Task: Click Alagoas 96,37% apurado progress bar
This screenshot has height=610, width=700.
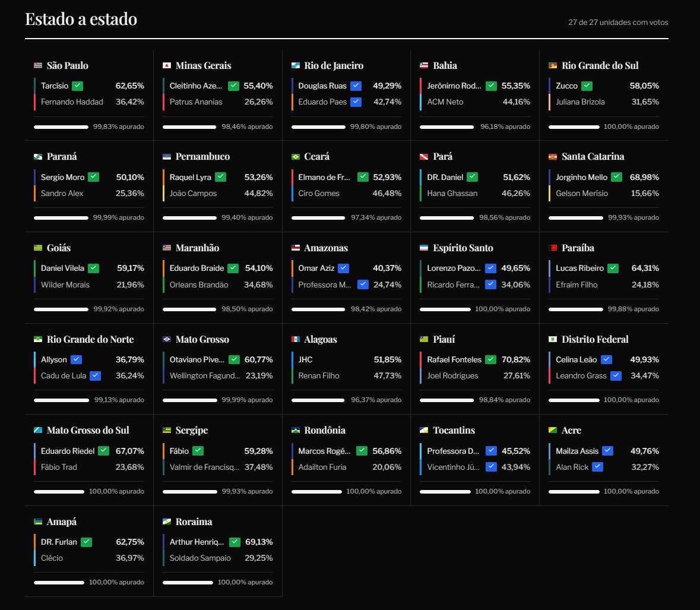Action: click(318, 400)
